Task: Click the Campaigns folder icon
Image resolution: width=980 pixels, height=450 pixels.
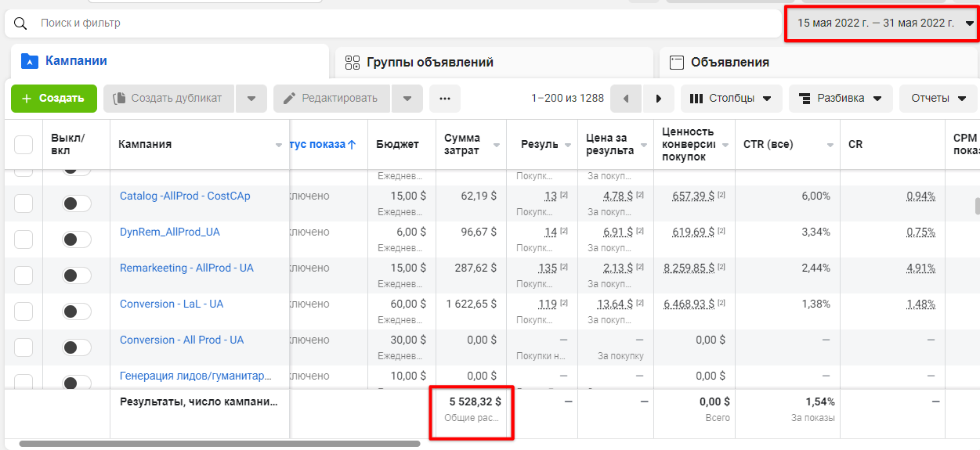Action: pos(30,61)
